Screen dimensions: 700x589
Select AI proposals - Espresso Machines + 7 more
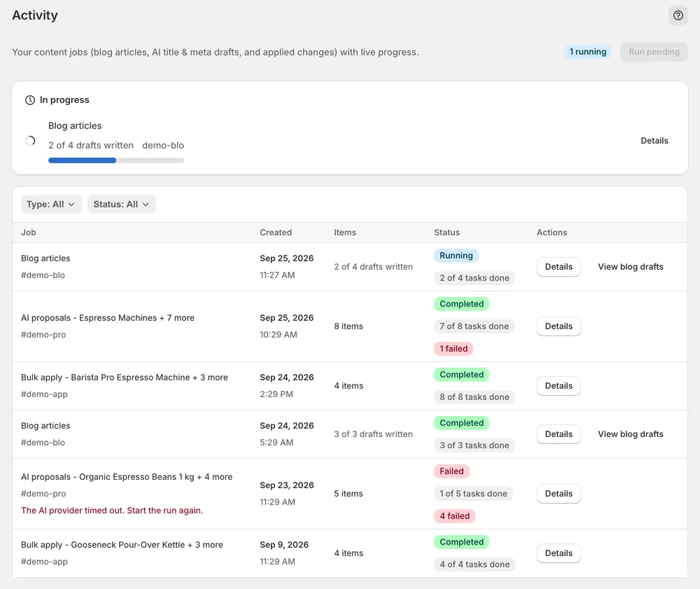pyautogui.click(x=108, y=318)
